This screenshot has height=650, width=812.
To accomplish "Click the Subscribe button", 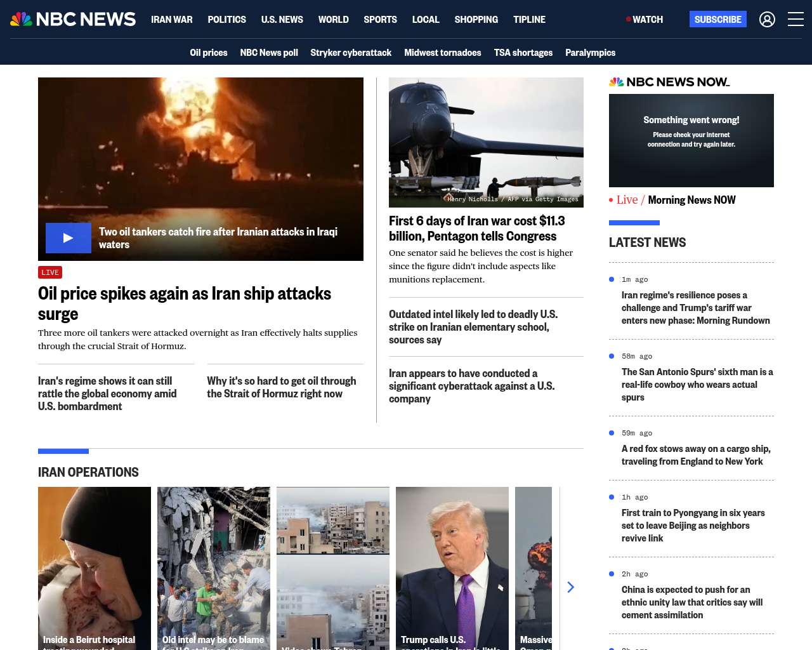I will pyautogui.click(x=717, y=19).
